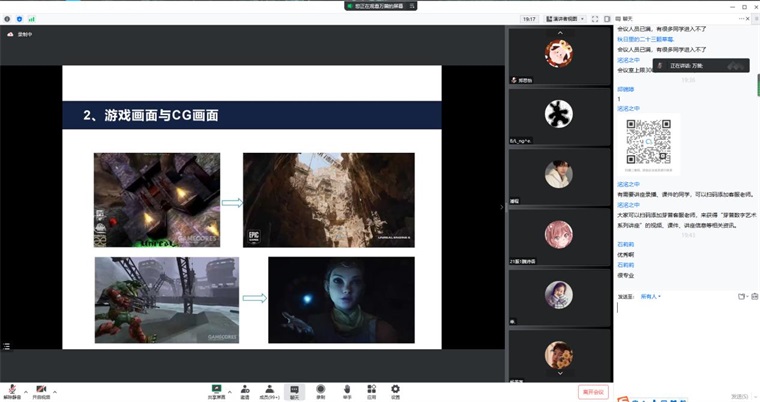Viewport: 760px width, 402px height.
Task: Click screen sharing status bar at top
Action: pyautogui.click(x=381, y=6)
